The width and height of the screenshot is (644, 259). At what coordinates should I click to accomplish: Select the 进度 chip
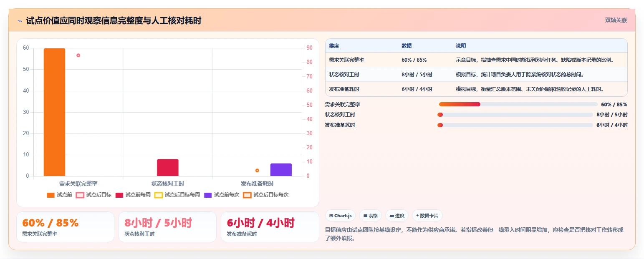pos(397,216)
